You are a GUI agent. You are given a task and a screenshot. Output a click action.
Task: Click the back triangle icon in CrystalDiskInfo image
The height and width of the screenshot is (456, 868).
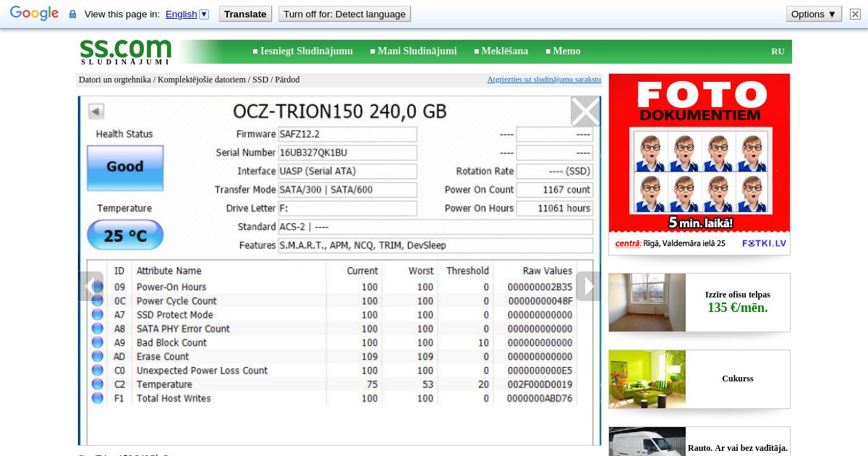point(96,111)
